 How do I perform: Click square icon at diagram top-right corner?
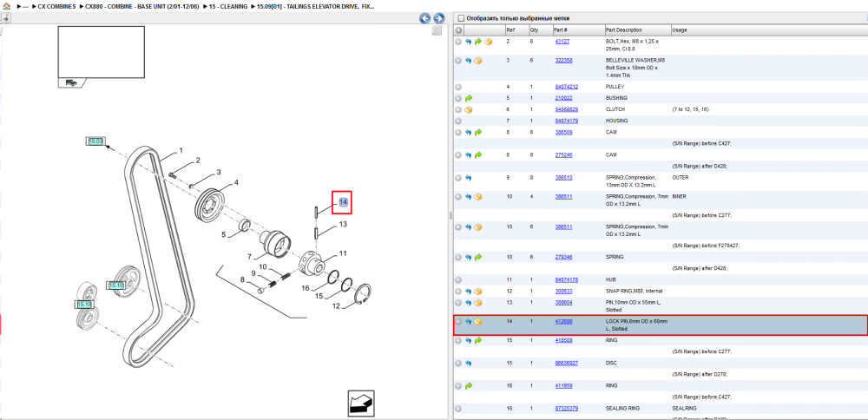437,30
